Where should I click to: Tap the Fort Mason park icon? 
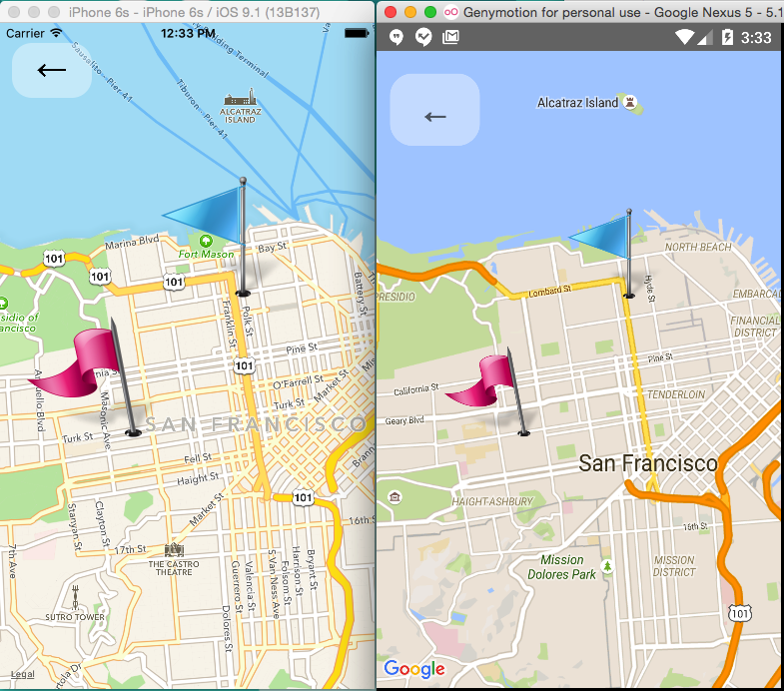[206, 241]
